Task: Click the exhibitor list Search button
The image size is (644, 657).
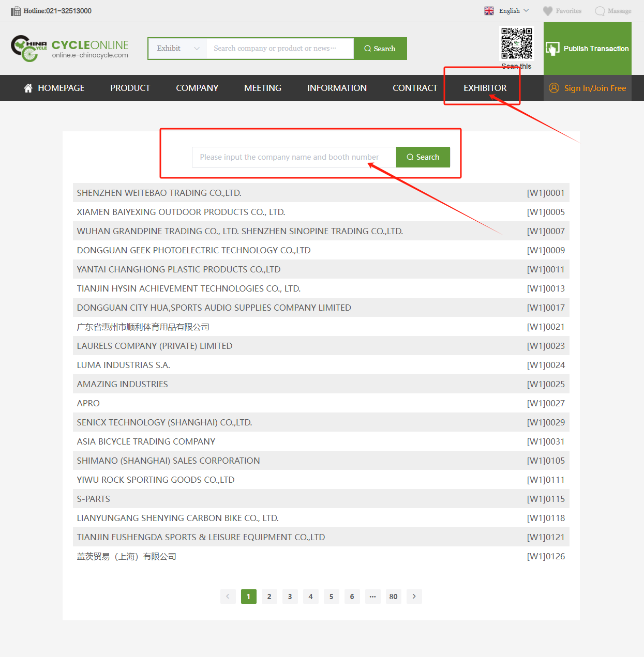Action: coord(423,157)
